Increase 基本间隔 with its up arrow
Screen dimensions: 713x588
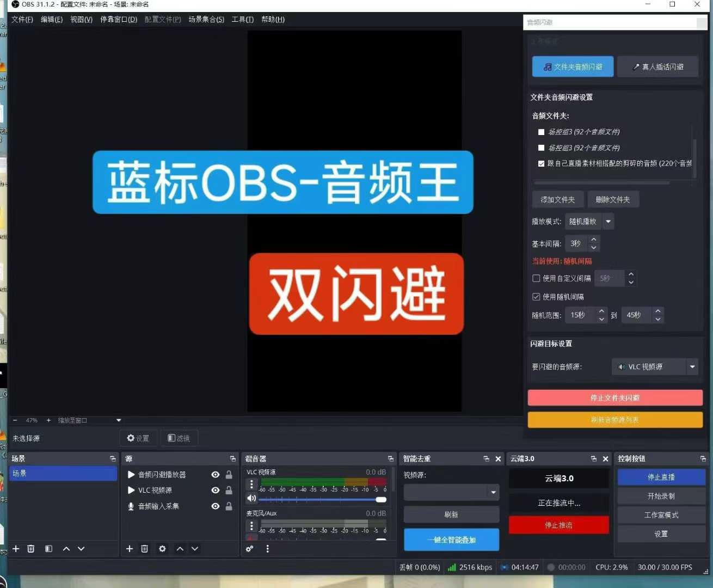pos(594,240)
